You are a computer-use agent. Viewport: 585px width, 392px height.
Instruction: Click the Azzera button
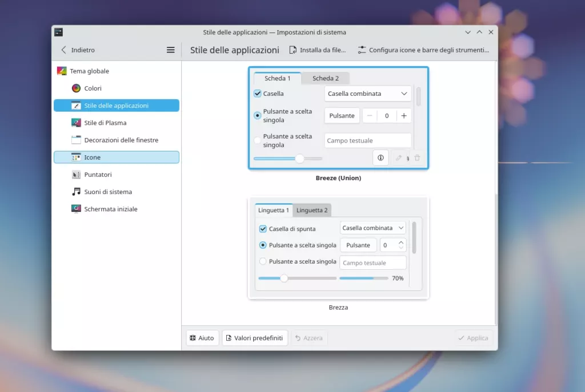click(309, 338)
